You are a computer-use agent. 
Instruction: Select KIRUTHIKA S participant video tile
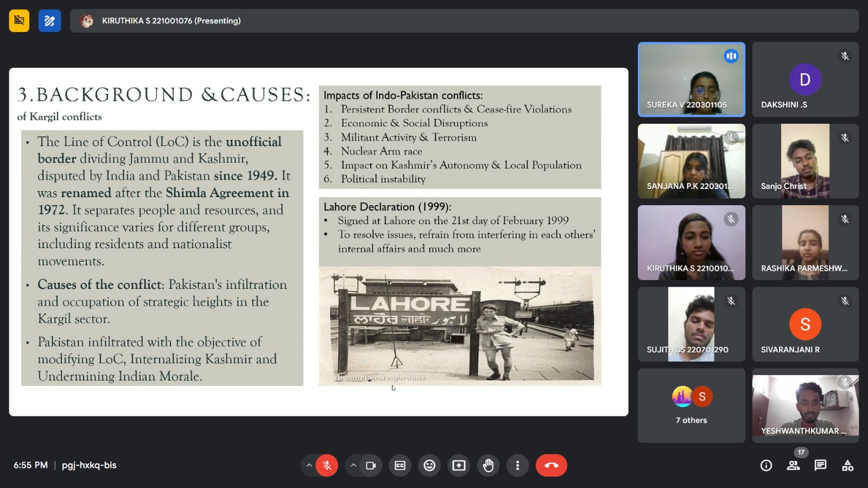(x=691, y=243)
